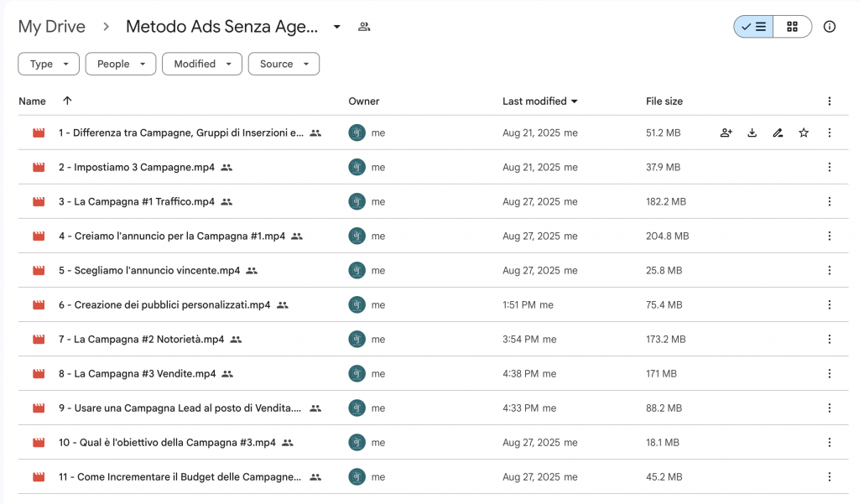859x504 pixels.
Task: Reverse sort direction arrow next to Name
Action: coord(67,101)
